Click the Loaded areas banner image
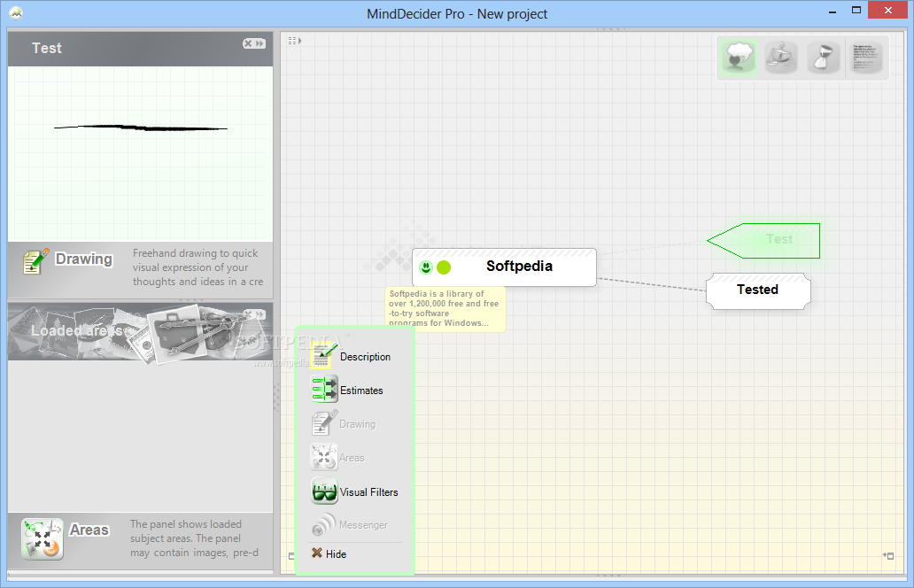This screenshot has height=588, width=914. coord(141,331)
